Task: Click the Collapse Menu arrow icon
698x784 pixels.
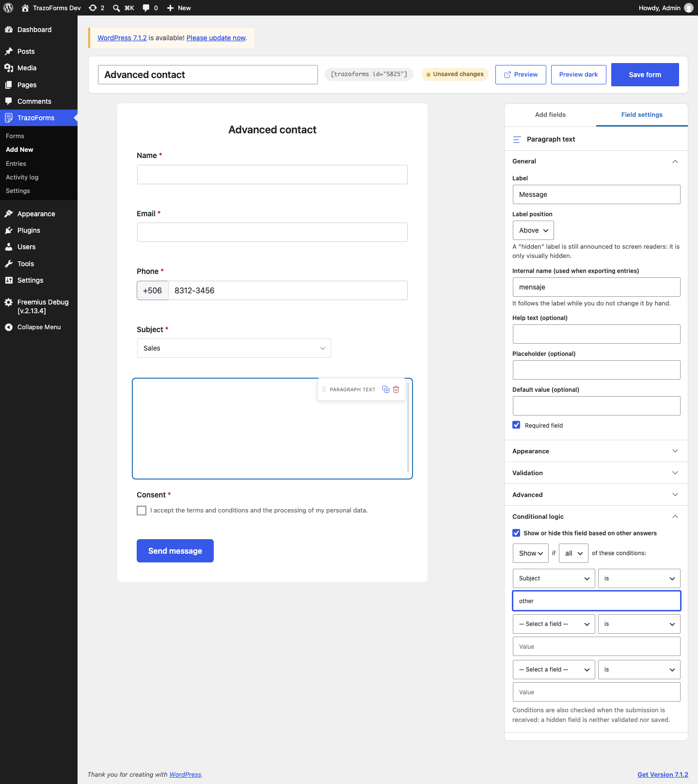Action: tap(9, 327)
